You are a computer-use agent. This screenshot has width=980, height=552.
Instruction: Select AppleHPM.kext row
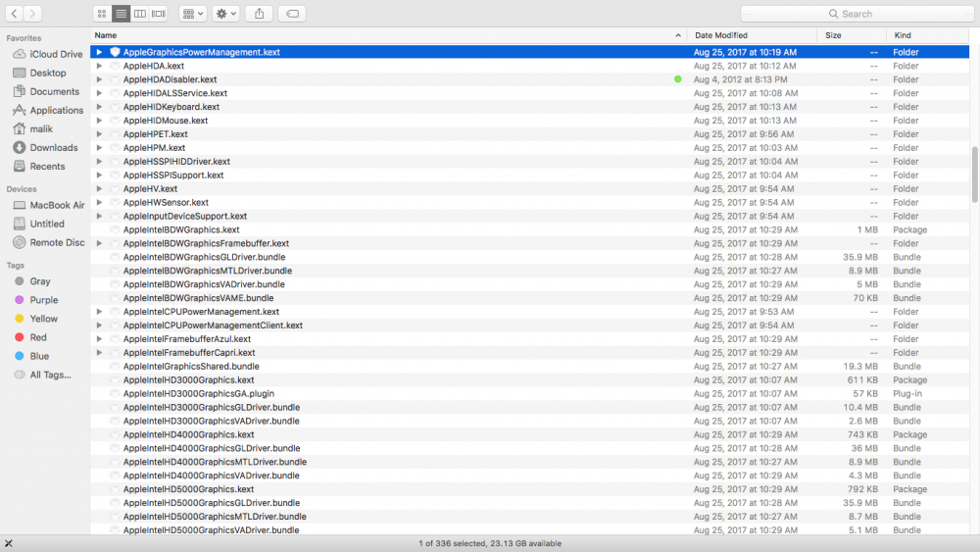[530, 148]
